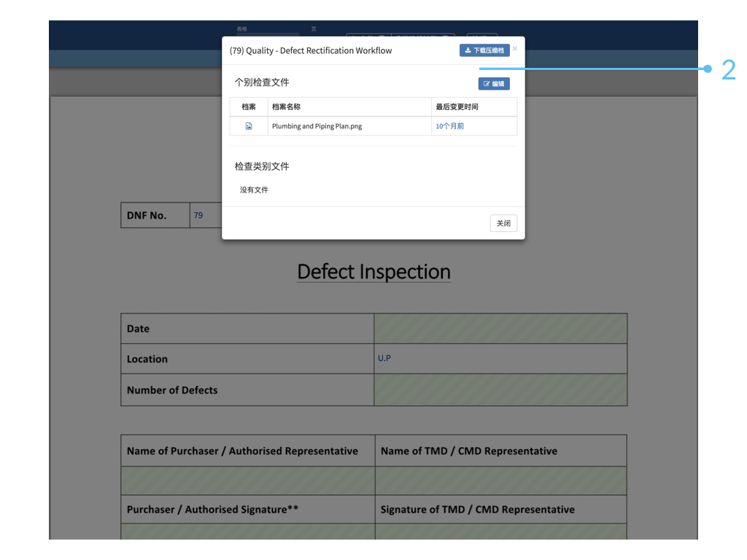Click the Name of Purchaser input cell
This screenshot has height=560, width=747.
[248, 481]
